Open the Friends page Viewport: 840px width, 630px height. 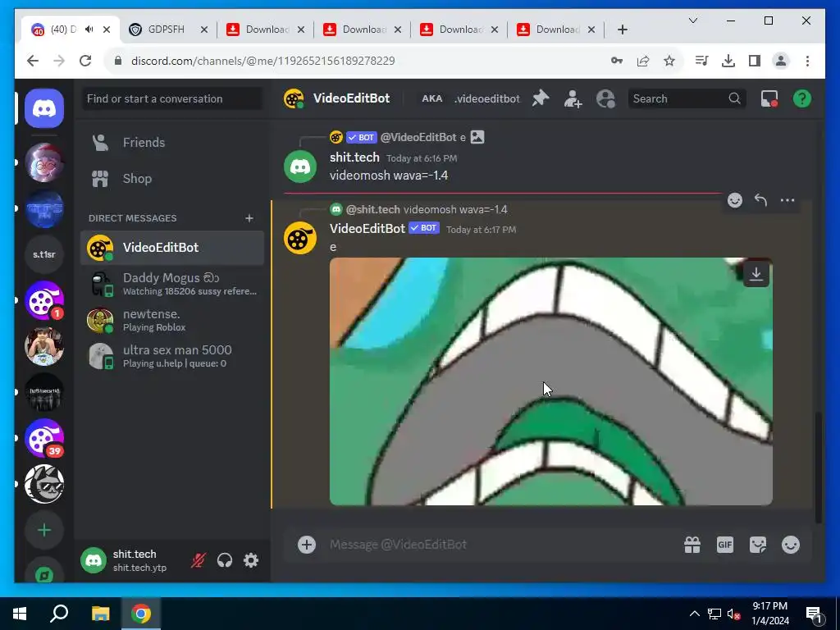click(171, 143)
